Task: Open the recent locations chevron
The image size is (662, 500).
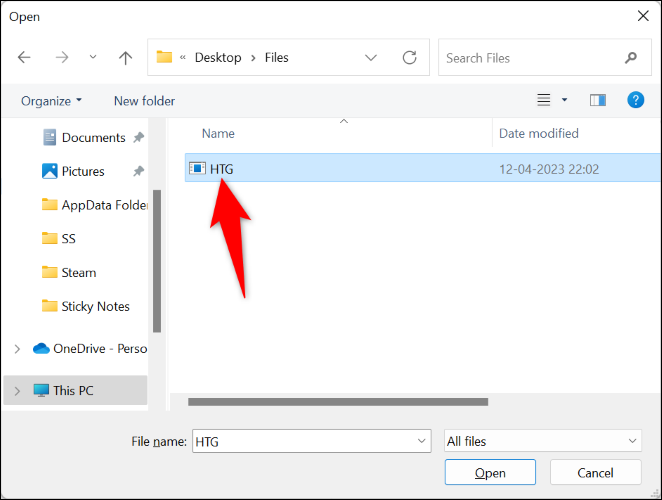Action: pyautogui.click(x=93, y=57)
